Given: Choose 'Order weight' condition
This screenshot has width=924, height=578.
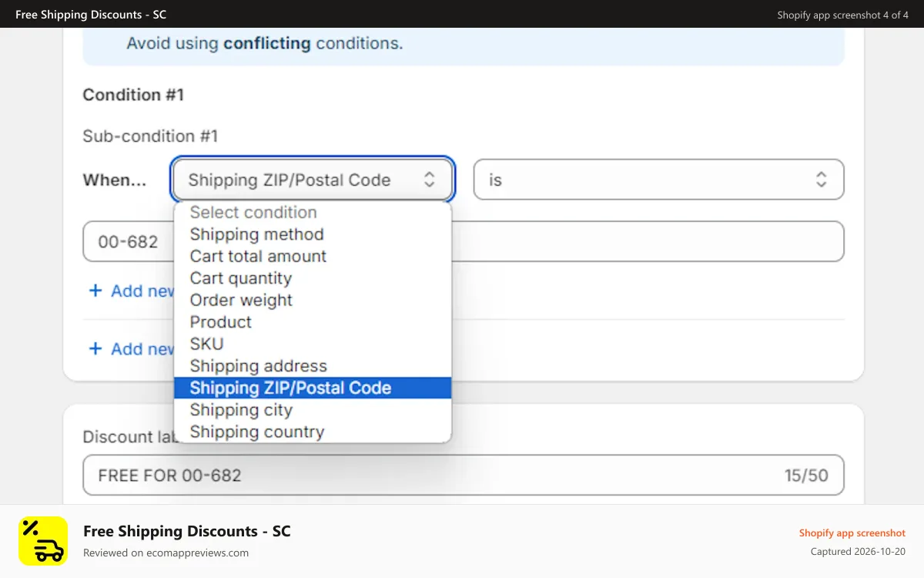Looking at the screenshot, I should point(313,301).
